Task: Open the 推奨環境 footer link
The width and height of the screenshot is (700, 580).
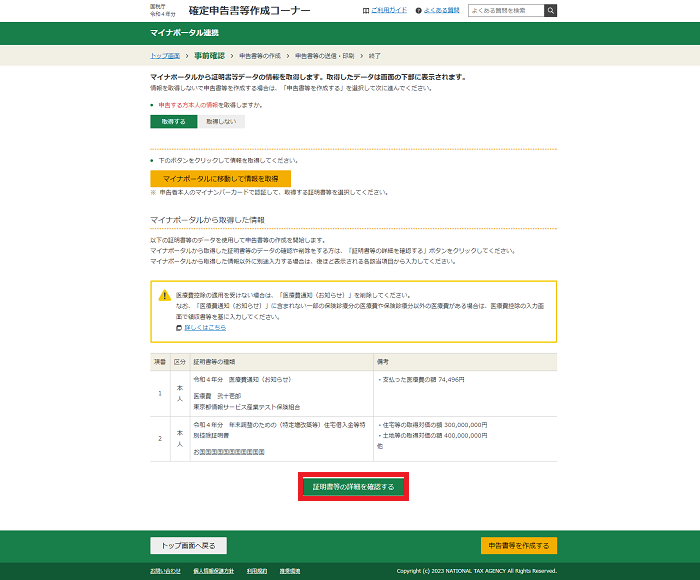Action: coord(290,571)
